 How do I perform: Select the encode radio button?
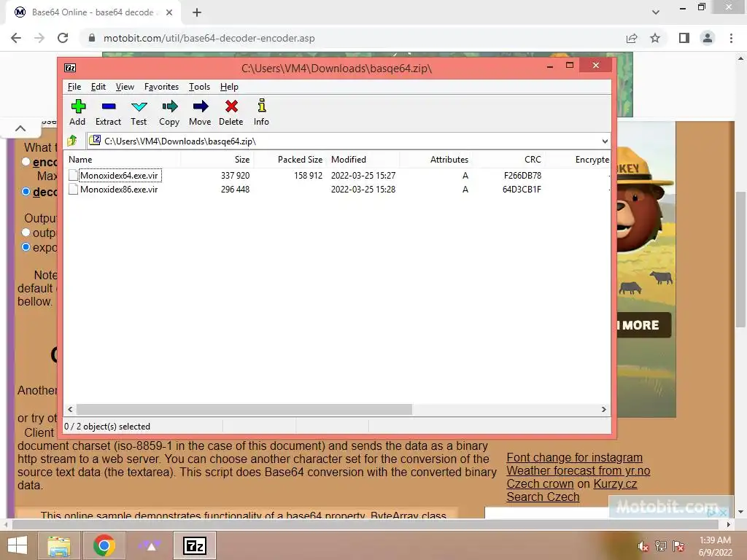point(26,162)
